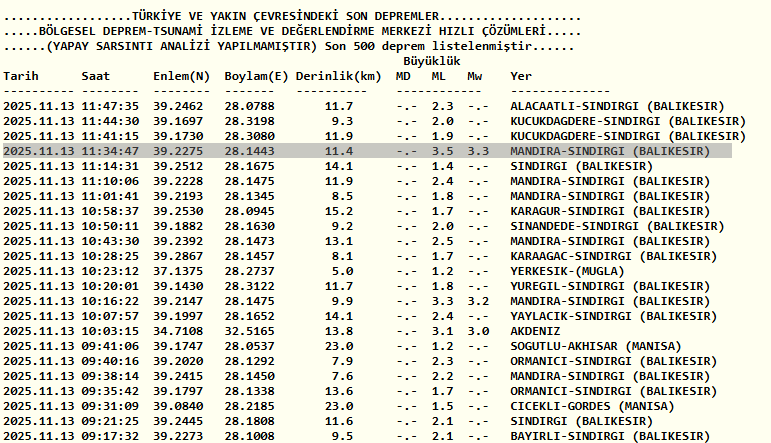The height and width of the screenshot is (443, 771).
Task: Click the Mw value 3.2
Action: pyautogui.click(x=478, y=301)
